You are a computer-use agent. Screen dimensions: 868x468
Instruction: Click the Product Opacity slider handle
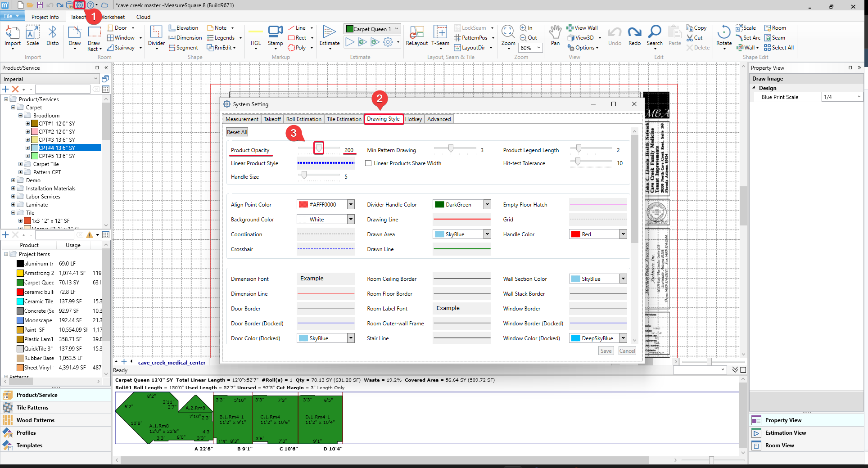coord(319,148)
